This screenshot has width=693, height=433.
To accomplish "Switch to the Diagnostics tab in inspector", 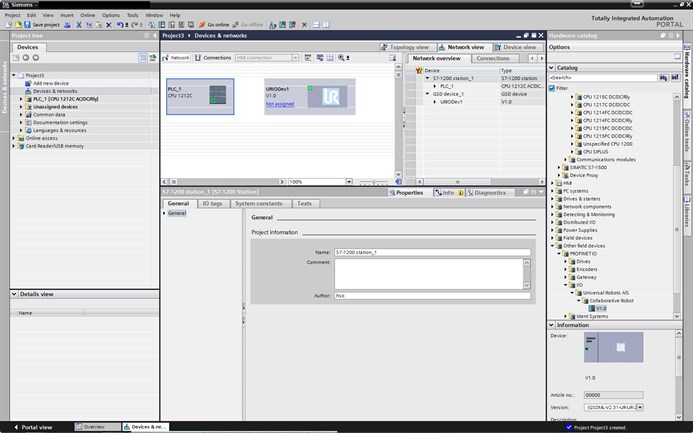I will (x=490, y=193).
